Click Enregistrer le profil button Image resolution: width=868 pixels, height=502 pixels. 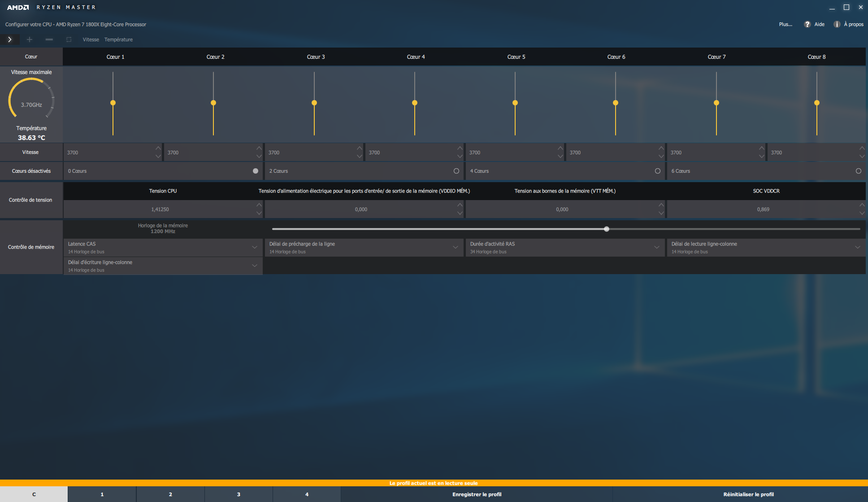[x=477, y=494]
